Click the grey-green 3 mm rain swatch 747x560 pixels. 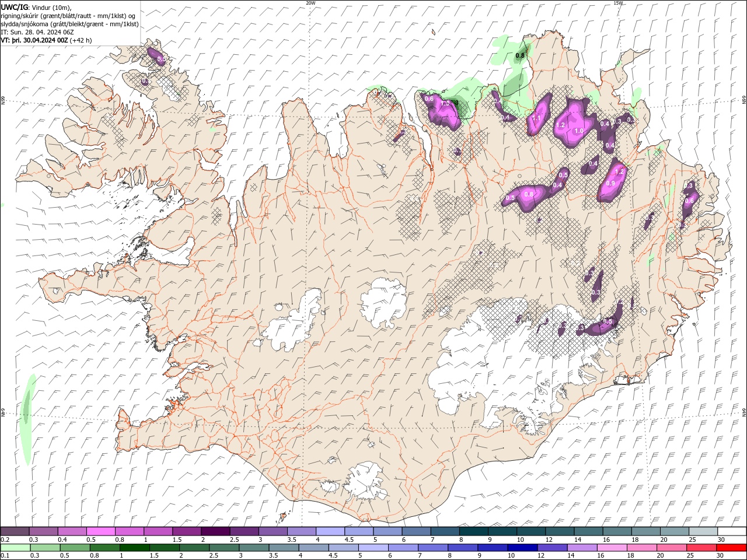(x=254, y=548)
